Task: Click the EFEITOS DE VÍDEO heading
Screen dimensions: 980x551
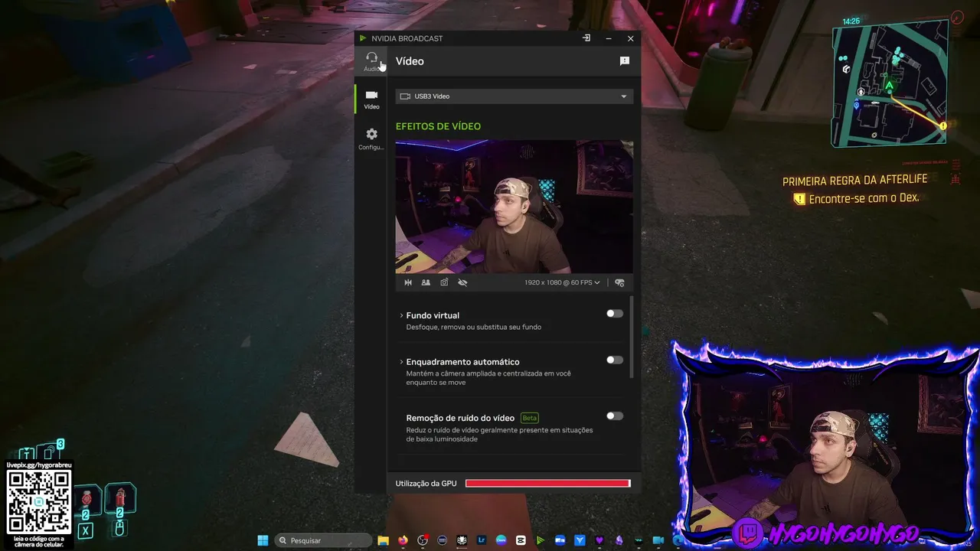Action: [438, 126]
